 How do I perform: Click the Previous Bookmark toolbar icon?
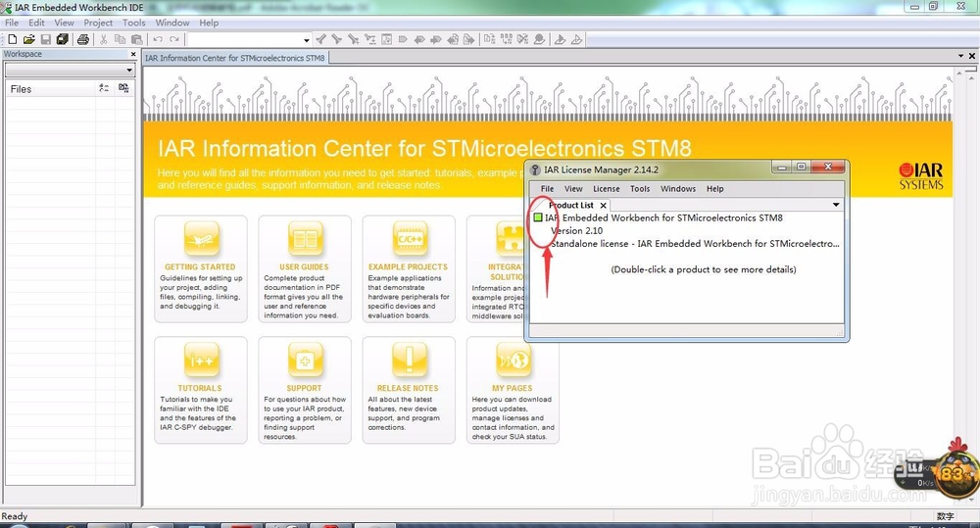tap(419, 39)
